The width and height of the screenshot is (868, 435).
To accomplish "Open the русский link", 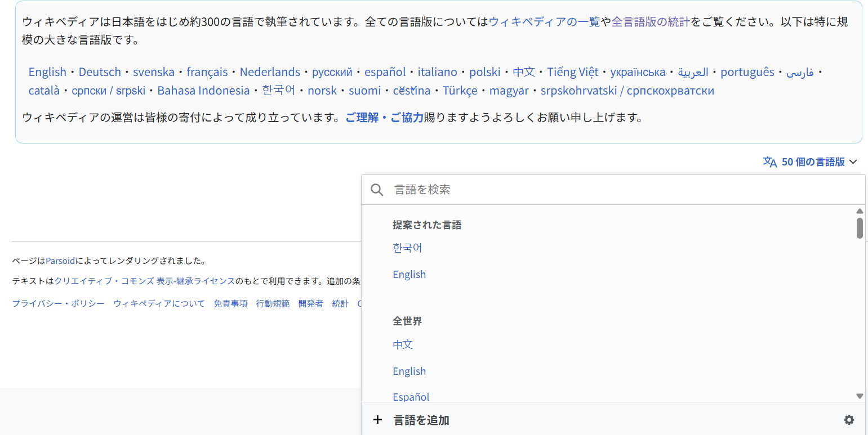I will 332,72.
